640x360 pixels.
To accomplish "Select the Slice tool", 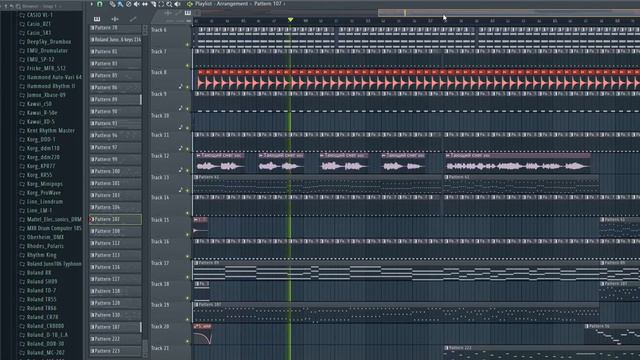I will (x=153, y=4).
